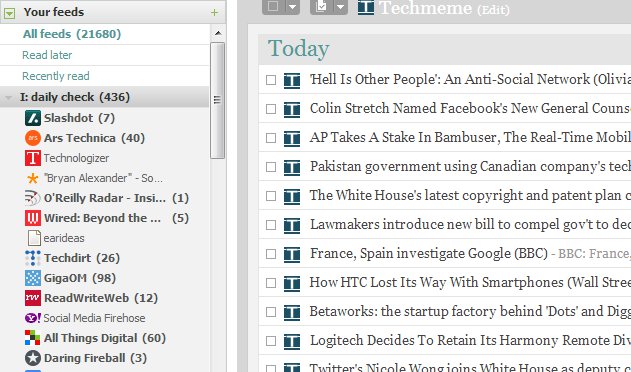Toggle the select-all checkbox in the toolbar

273,6
